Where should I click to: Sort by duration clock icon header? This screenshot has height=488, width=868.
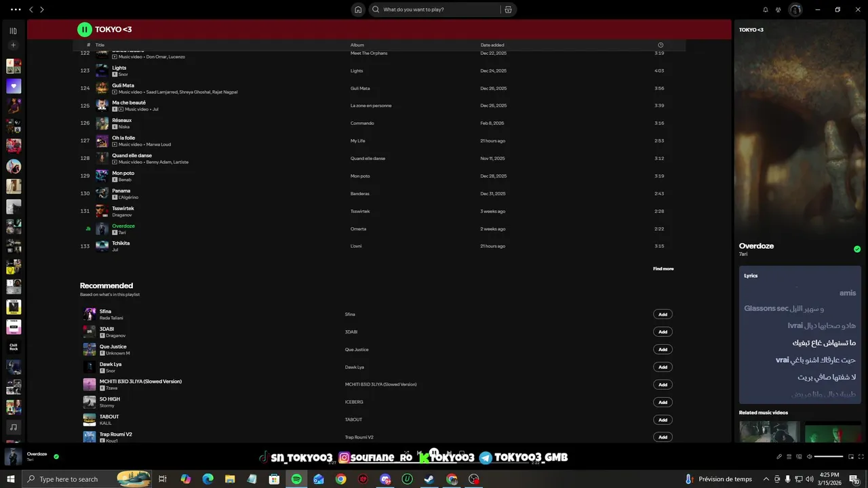[x=660, y=45]
